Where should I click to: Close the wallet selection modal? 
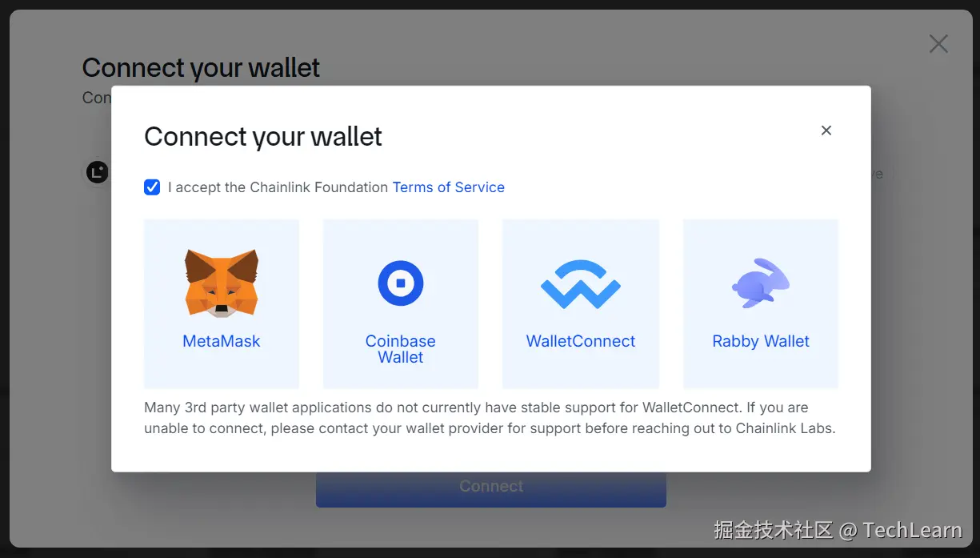(x=826, y=130)
